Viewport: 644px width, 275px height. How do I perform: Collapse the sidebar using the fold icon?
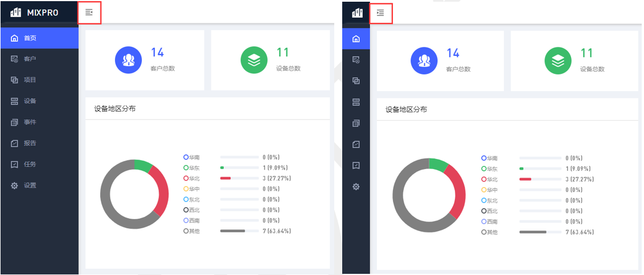(x=89, y=12)
